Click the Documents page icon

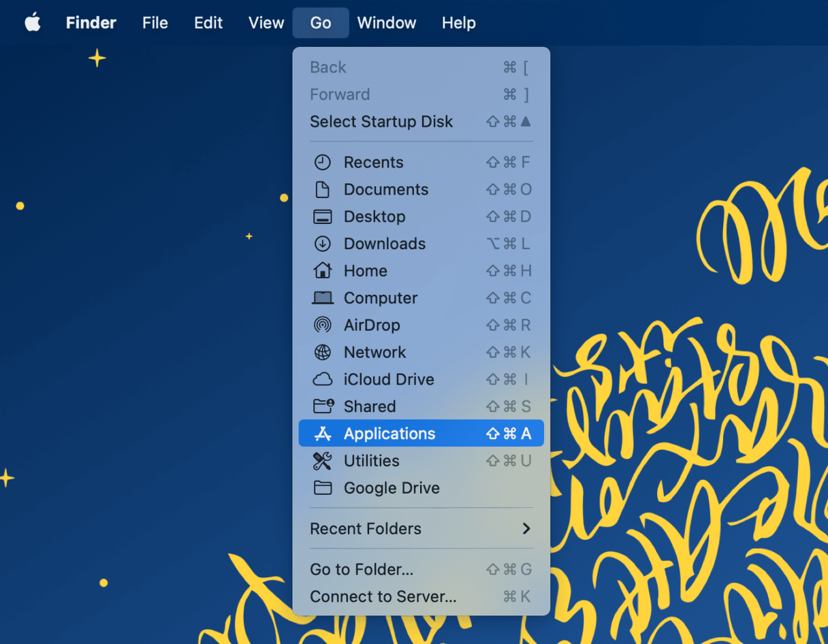pos(322,189)
